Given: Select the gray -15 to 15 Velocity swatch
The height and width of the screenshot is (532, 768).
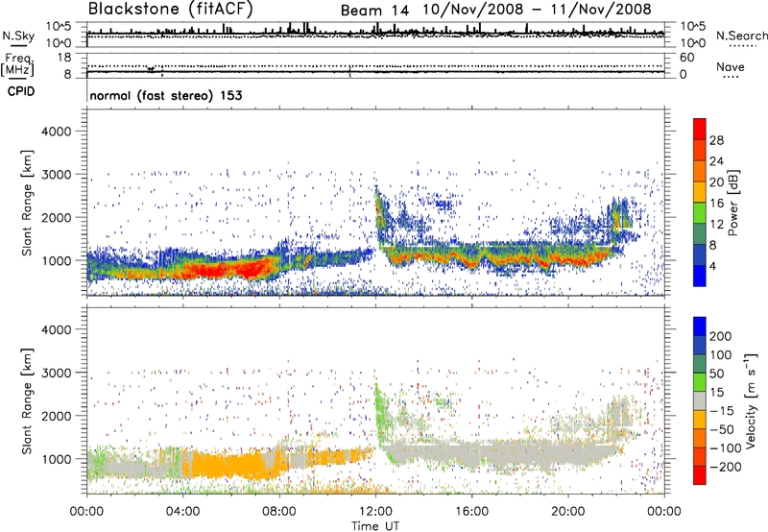Looking at the screenshot, I should [x=700, y=400].
